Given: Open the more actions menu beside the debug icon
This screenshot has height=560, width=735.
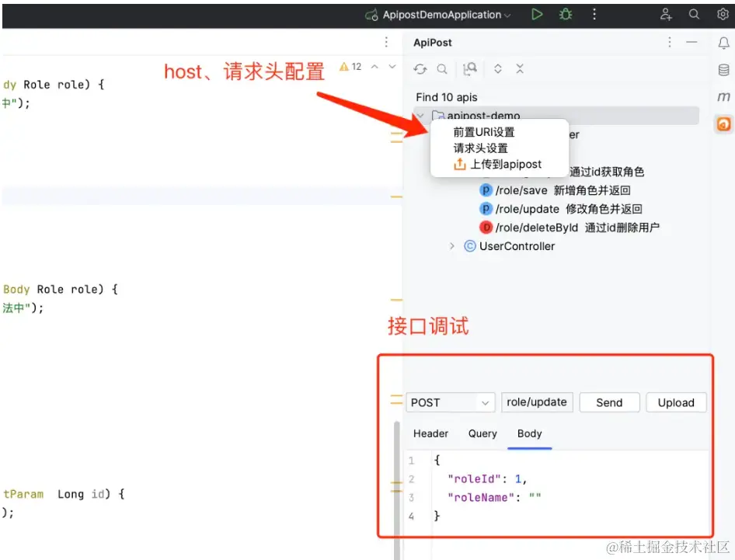Looking at the screenshot, I should [594, 15].
